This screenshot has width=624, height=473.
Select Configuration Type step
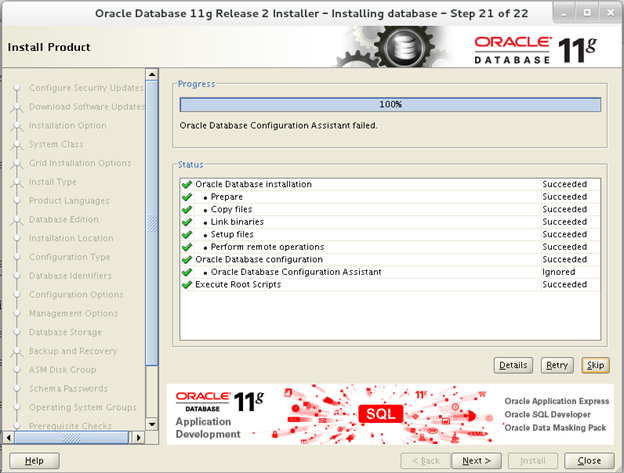70,257
